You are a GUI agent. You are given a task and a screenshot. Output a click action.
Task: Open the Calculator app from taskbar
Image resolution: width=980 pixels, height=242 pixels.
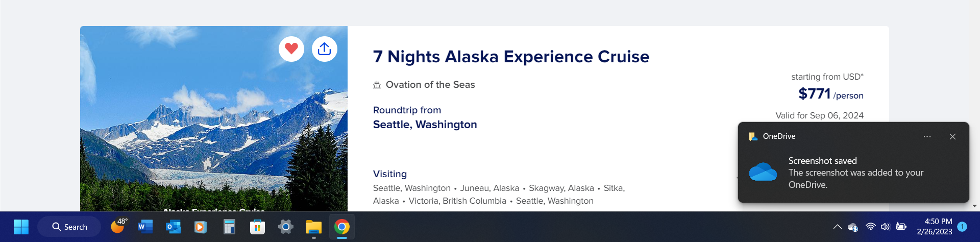coord(229,227)
